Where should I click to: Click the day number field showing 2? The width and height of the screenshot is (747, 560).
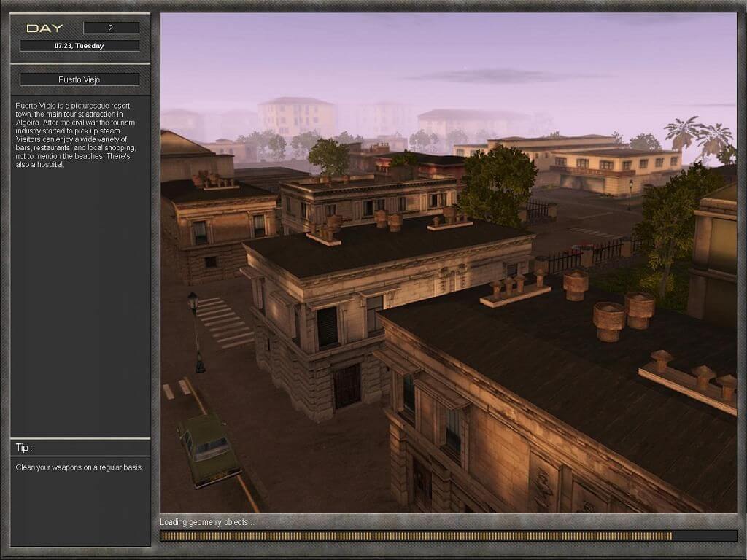[x=112, y=28]
